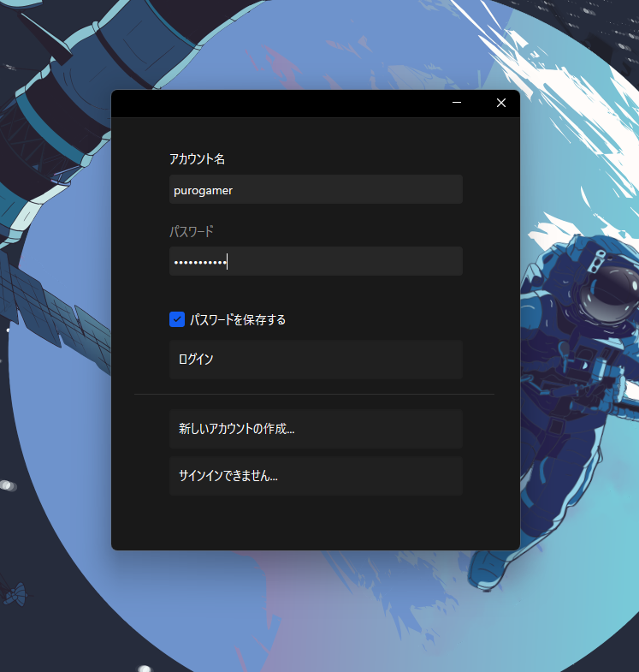Image resolution: width=639 pixels, height=672 pixels.
Task: Open 新しいアカウントの作成... option
Action: [316, 429]
